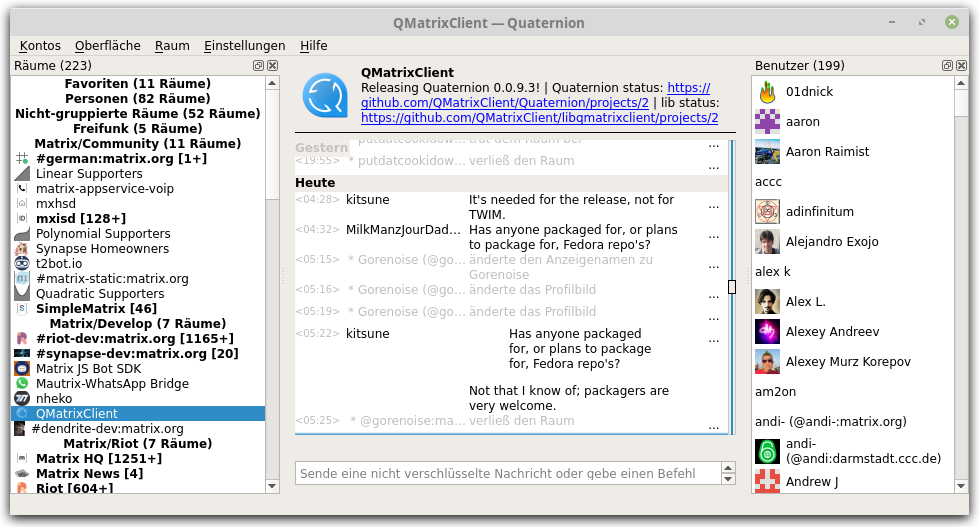Click the #synapse-dev:matrix.org room icon
This screenshot has width=979, height=527.
22,353
